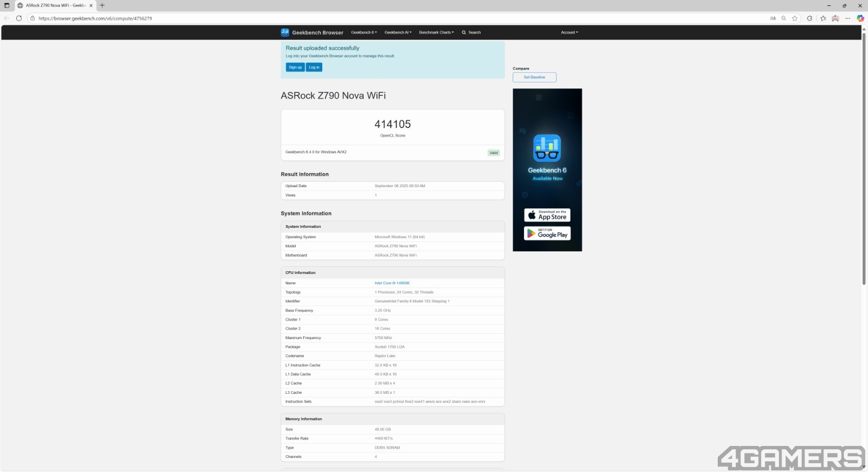Expand the Account dropdown menu
The height and width of the screenshot is (472, 868).
point(570,33)
